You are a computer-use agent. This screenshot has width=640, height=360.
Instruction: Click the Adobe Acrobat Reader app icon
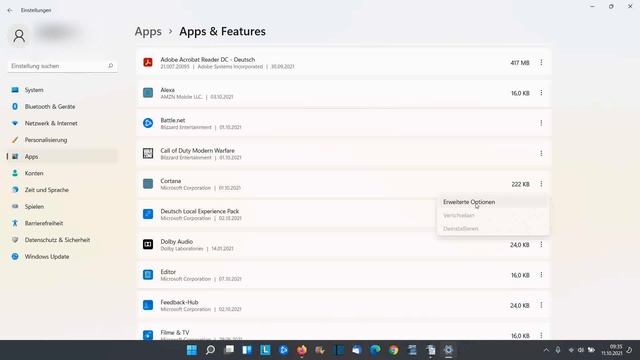pos(148,62)
